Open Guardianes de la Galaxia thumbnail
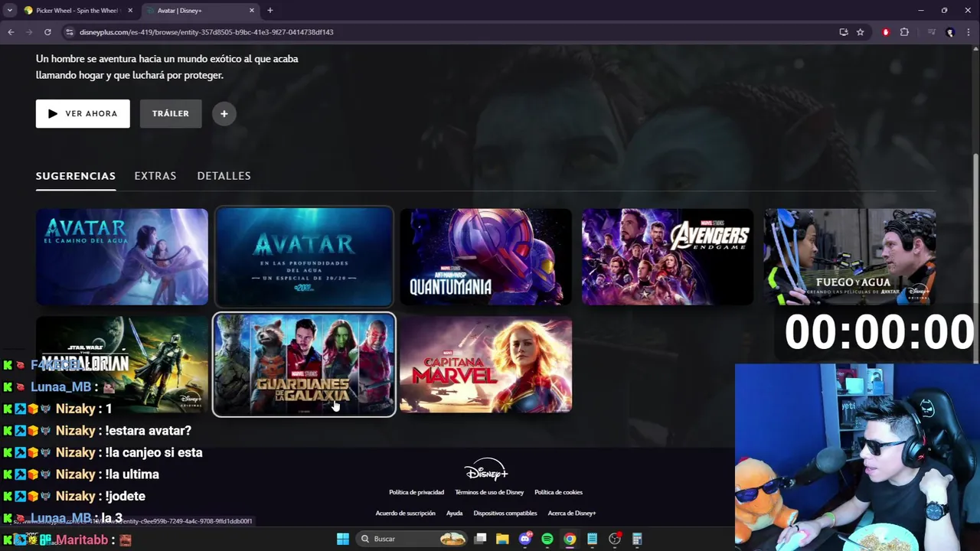 [304, 364]
